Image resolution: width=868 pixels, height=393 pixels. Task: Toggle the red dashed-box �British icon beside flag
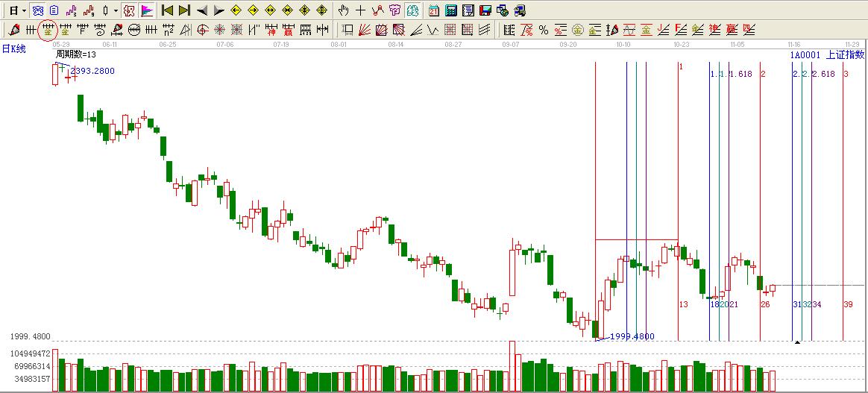129,10
